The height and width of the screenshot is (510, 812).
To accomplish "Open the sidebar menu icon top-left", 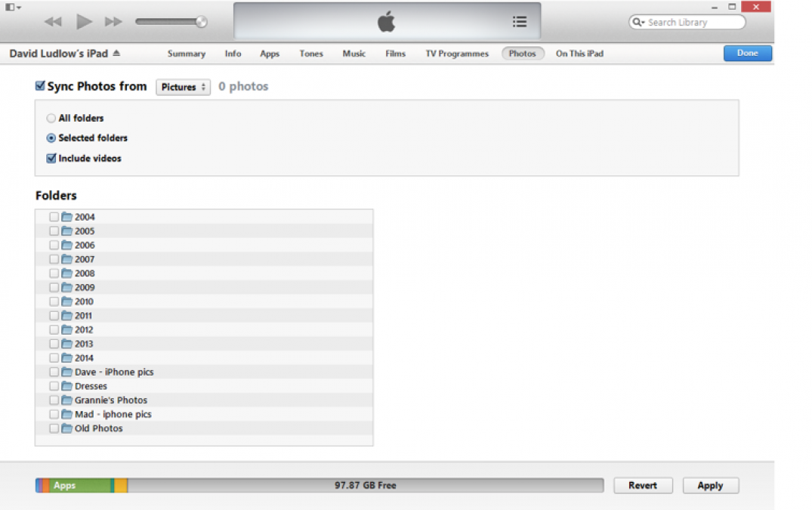I will click(13, 8).
